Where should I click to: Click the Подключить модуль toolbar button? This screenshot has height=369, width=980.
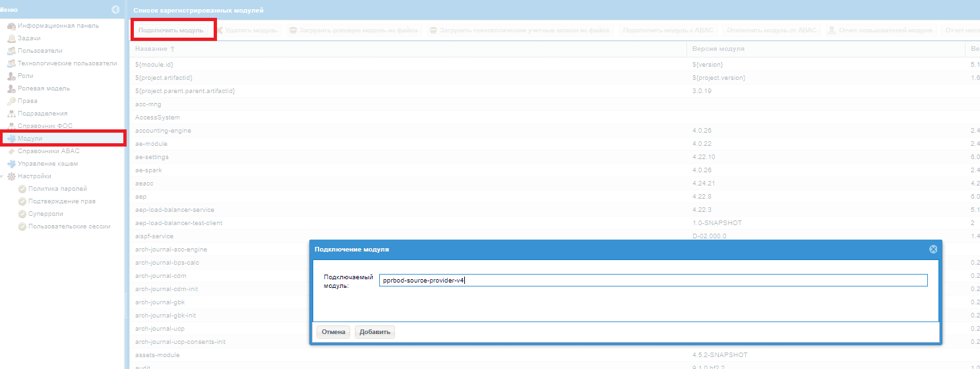coord(171,30)
